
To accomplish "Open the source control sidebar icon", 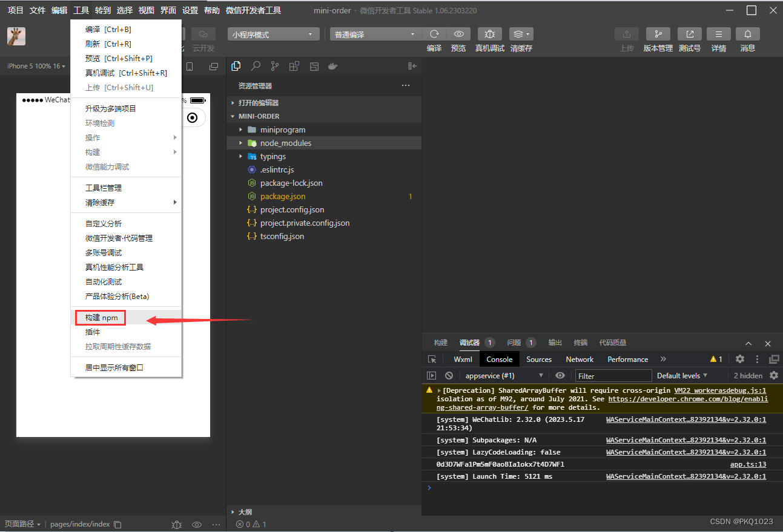I will tap(275, 66).
